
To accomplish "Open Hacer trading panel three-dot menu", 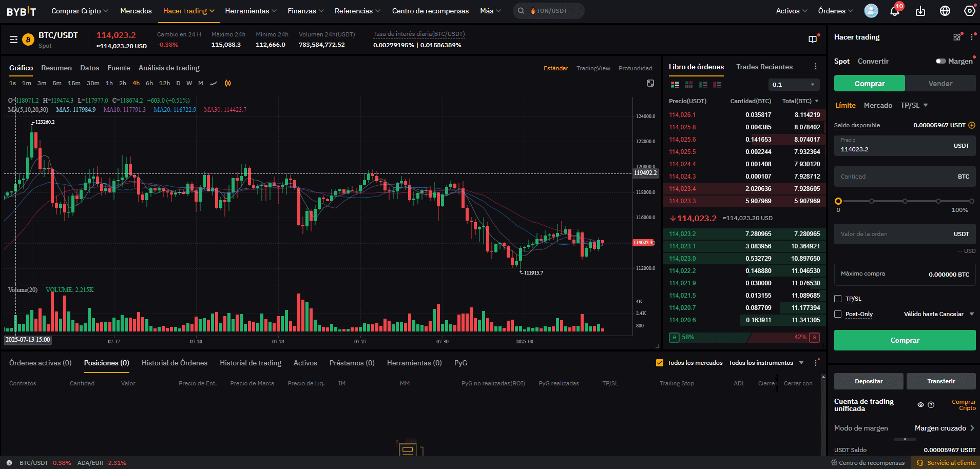I will [972, 37].
